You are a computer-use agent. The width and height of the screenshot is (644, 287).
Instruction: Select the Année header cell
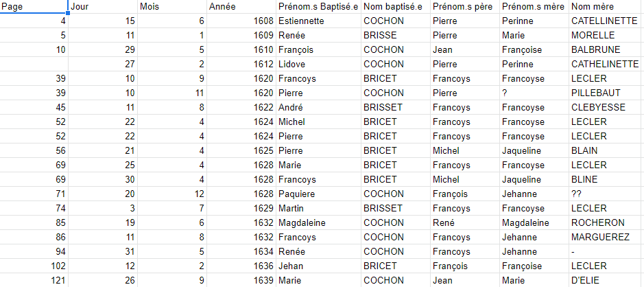[241, 6]
